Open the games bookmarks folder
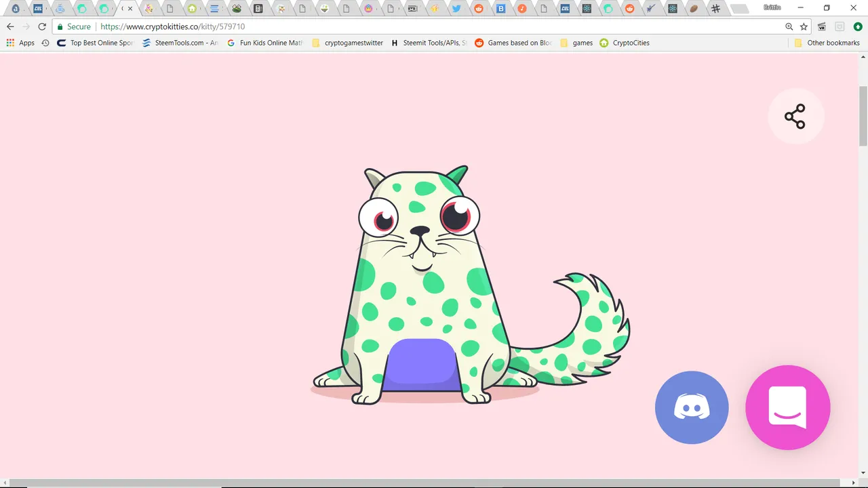Viewport: 868px width, 488px height. click(x=576, y=43)
